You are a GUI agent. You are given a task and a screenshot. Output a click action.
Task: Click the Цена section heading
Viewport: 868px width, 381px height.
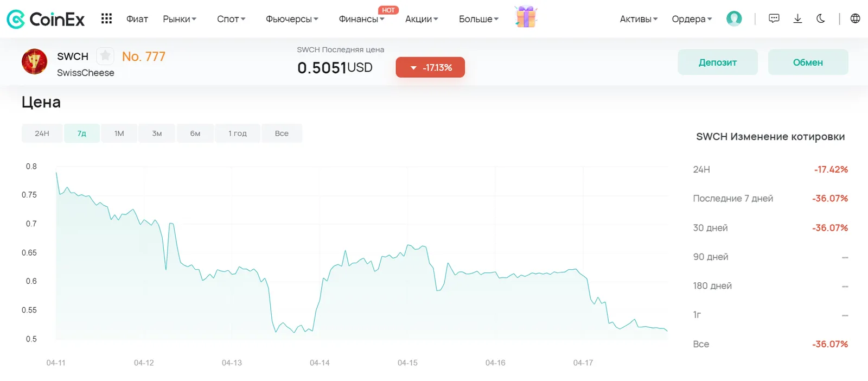(x=41, y=102)
